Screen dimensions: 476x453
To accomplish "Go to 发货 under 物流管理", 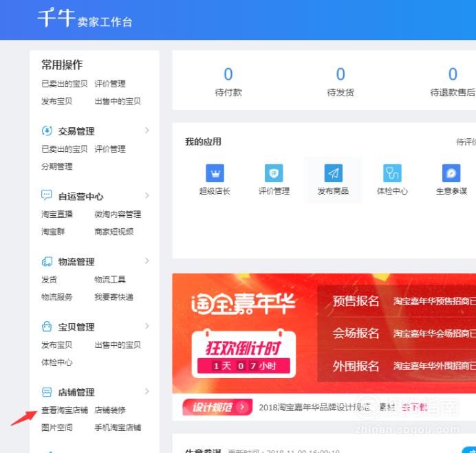I will [x=49, y=280].
